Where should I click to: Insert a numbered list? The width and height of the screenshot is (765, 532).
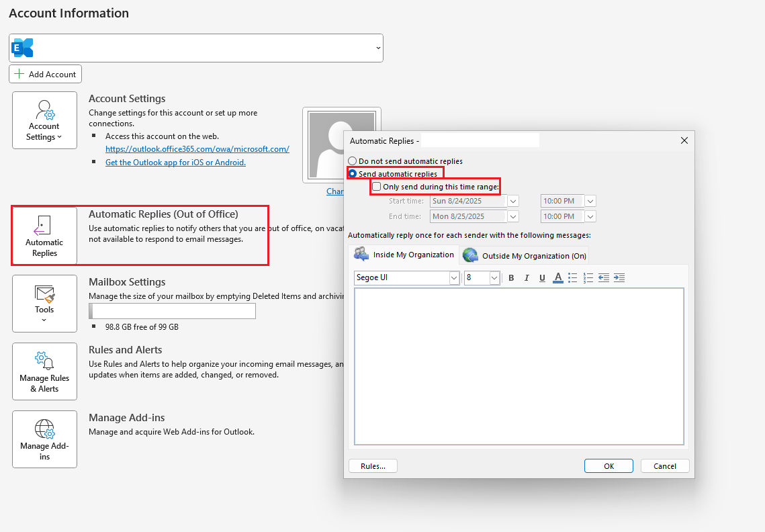click(588, 277)
